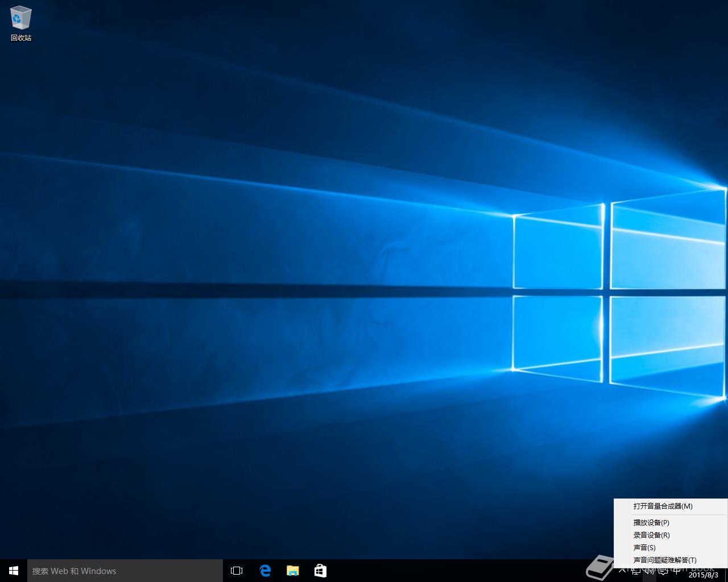This screenshot has width=728, height=582.
Task: Launch Microsoft Edge from the taskbar
Action: point(265,571)
